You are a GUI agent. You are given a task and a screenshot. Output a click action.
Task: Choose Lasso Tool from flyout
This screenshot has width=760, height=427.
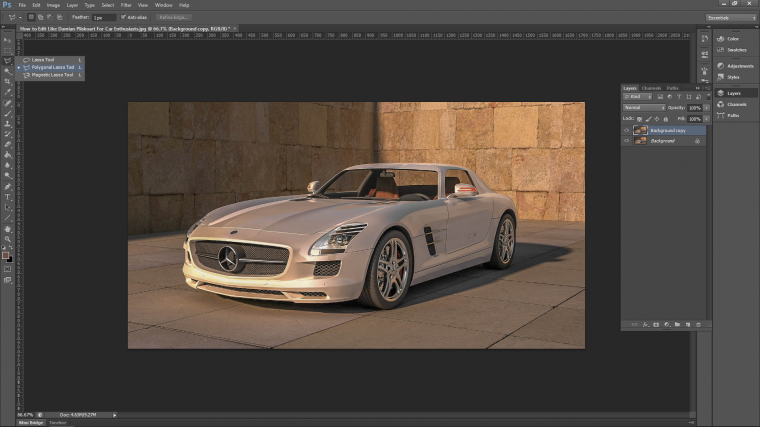click(50, 60)
